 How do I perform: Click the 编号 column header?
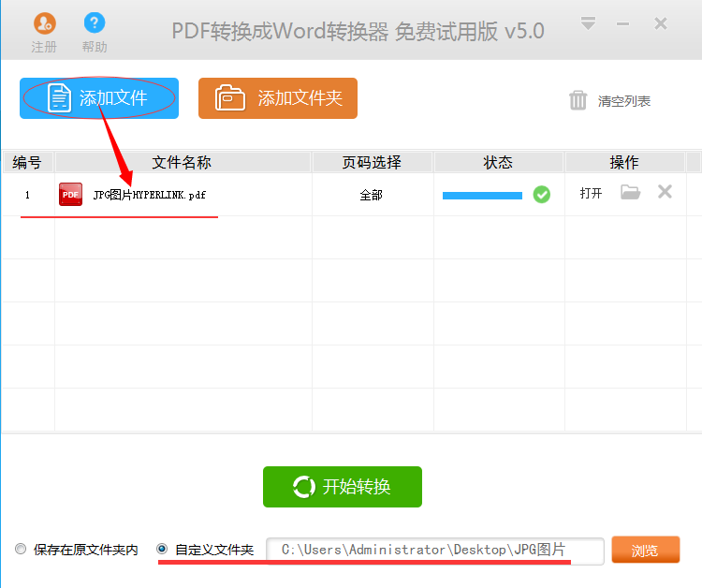(x=28, y=162)
